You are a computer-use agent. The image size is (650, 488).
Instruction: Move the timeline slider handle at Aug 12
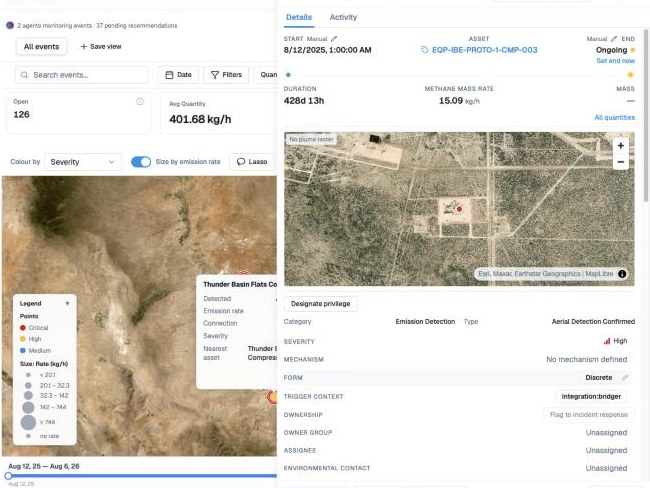(8, 476)
